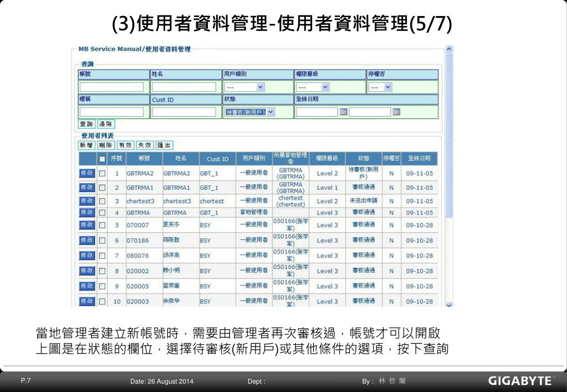Select the 待審核(新用戶) status cell in row 1
567x392 pixels.
[364, 173]
